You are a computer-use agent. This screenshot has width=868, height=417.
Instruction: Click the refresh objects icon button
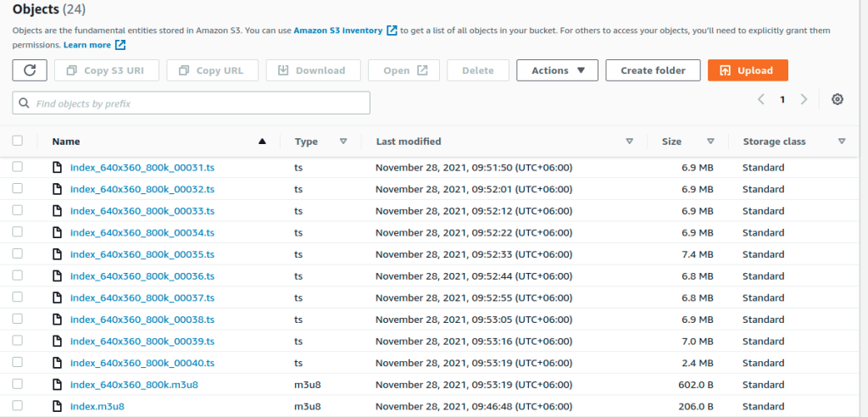pyautogui.click(x=30, y=70)
